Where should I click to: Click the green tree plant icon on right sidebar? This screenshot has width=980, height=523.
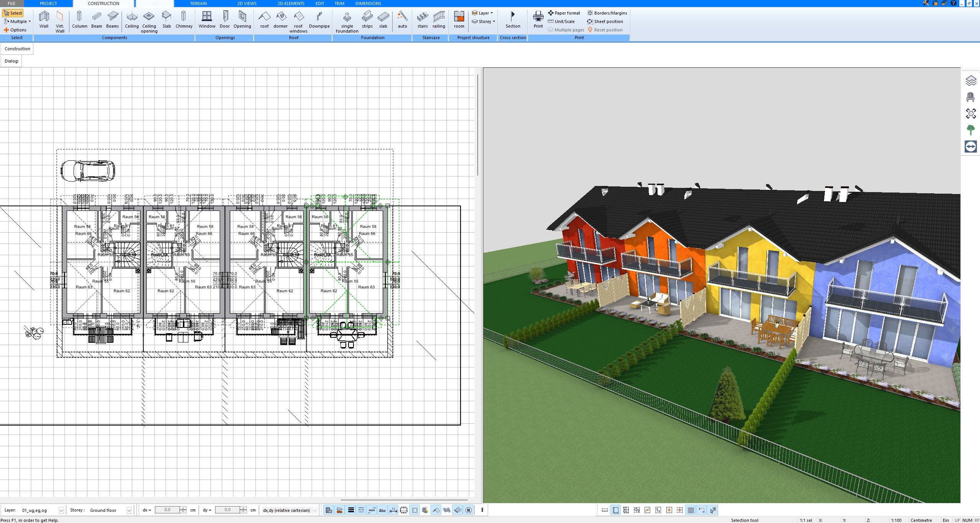point(970,130)
